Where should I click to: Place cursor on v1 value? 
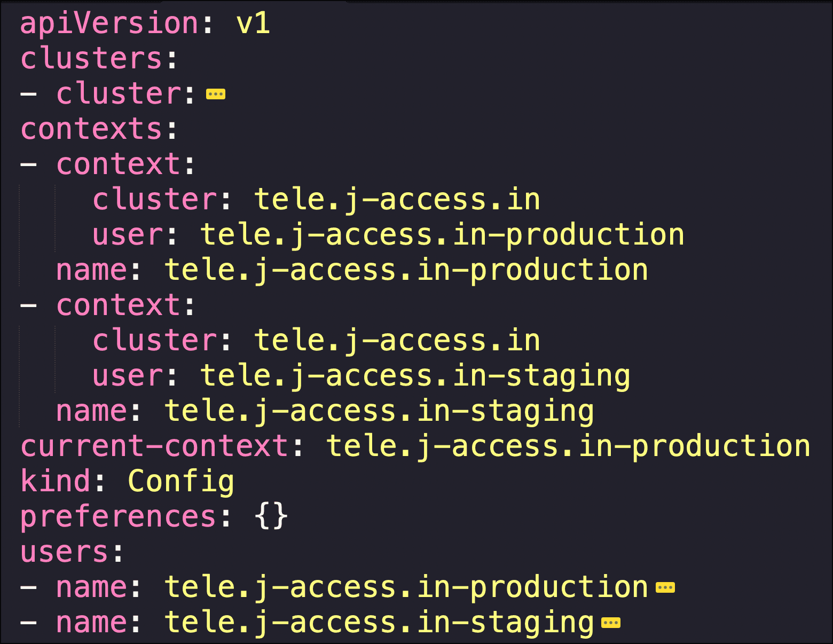(253, 24)
